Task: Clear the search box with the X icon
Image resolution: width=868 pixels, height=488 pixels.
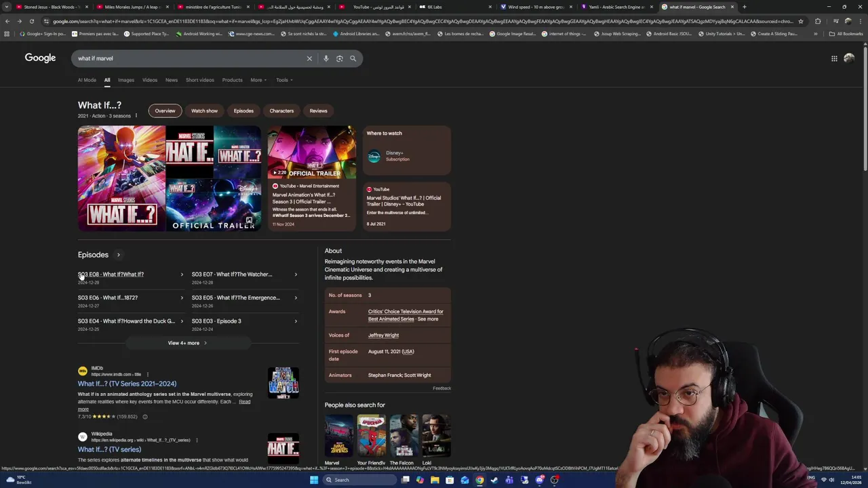Action: point(309,58)
